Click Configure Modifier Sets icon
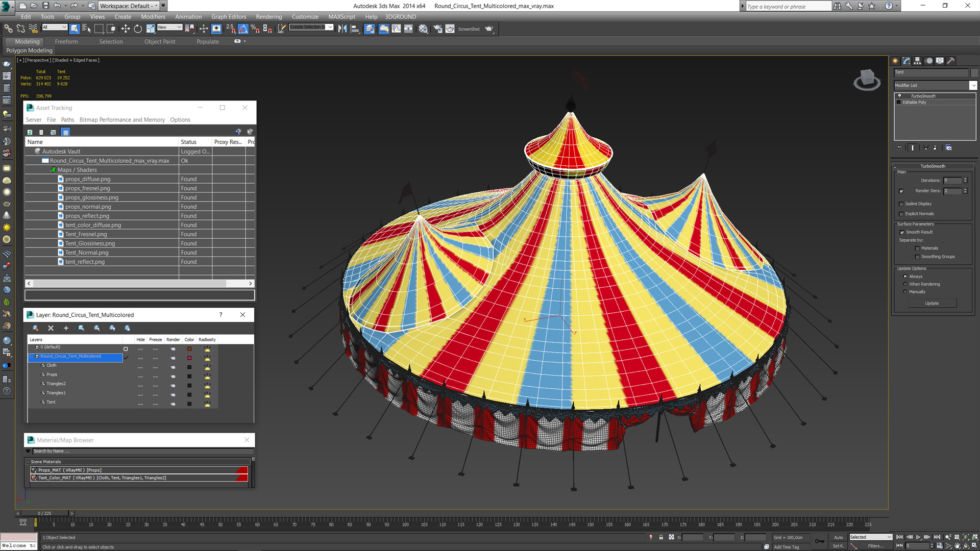The height and width of the screenshot is (551, 980). (x=948, y=147)
